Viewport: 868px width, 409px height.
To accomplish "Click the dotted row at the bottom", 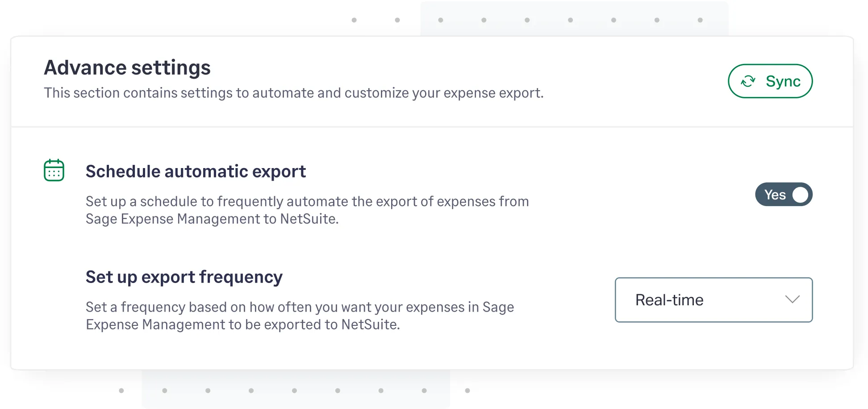I will pos(294,390).
